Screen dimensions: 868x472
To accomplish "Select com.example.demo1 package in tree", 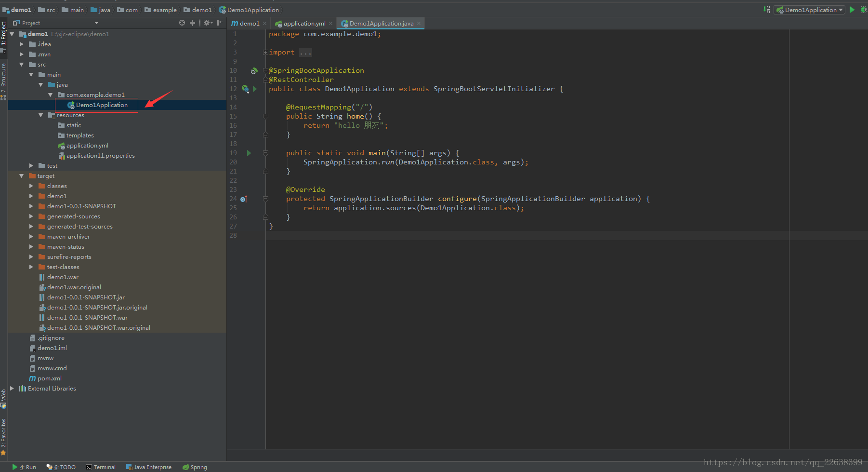I will (91, 94).
